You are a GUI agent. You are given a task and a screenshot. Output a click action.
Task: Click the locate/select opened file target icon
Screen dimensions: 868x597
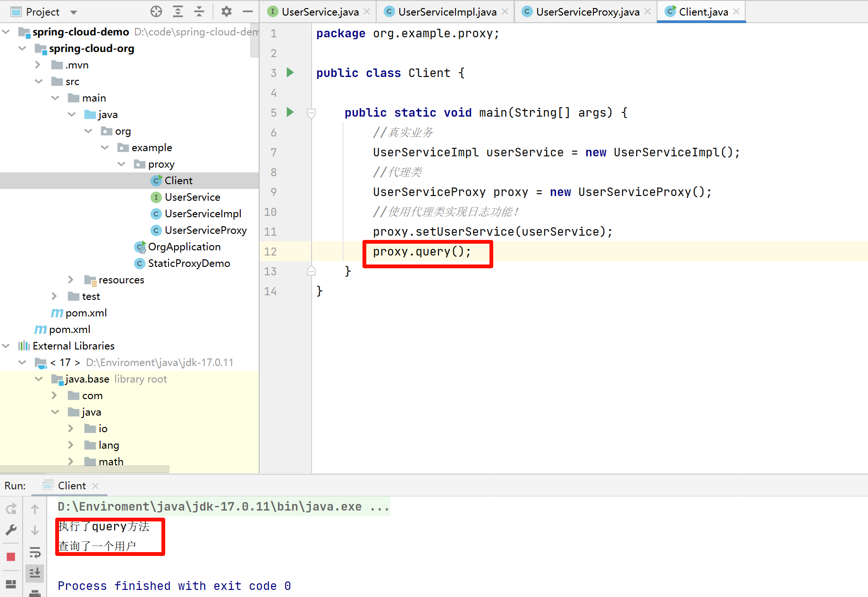pos(156,11)
